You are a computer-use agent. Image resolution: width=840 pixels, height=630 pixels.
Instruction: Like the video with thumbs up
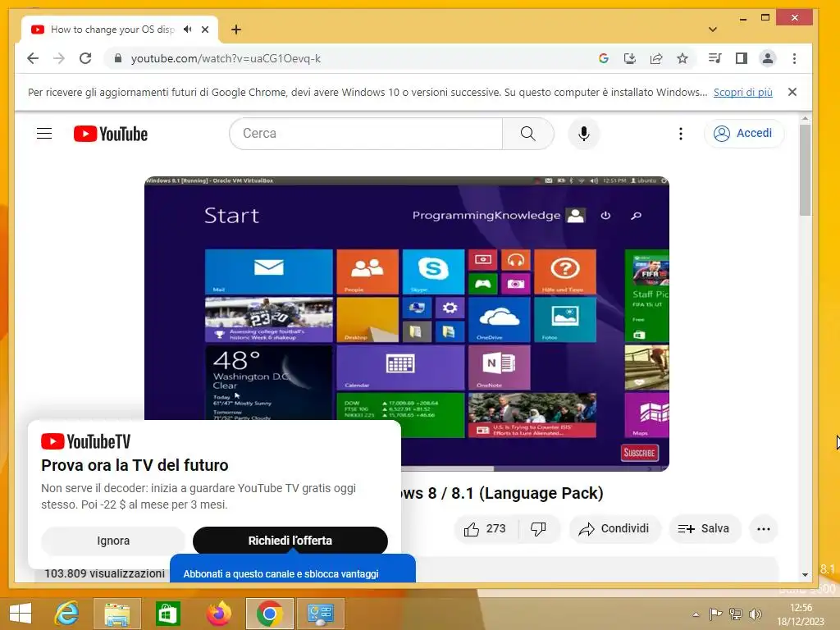pos(486,529)
